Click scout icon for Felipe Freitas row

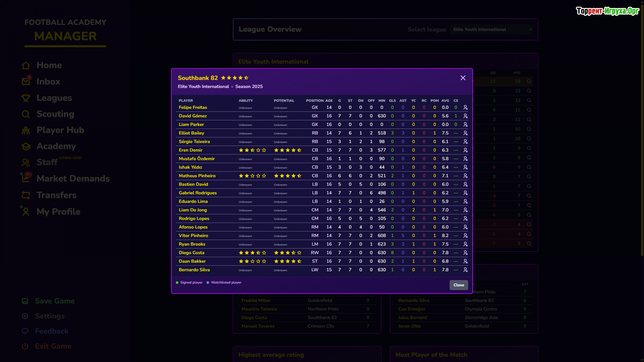point(465,108)
